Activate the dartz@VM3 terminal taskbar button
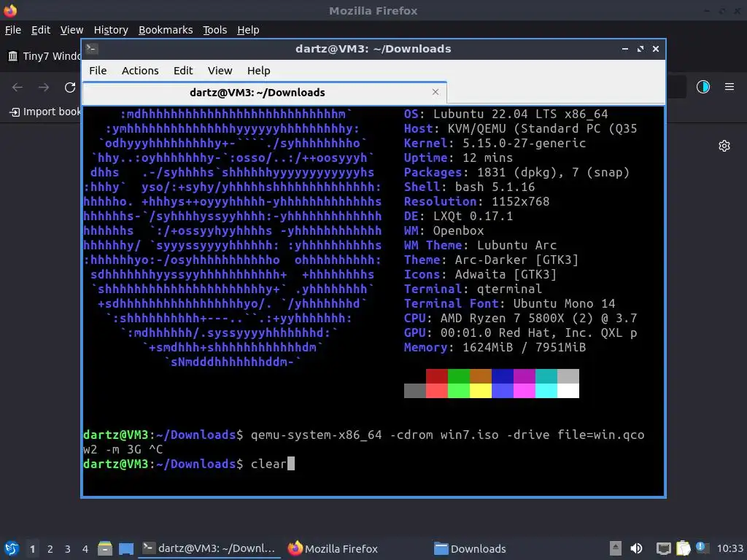The height and width of the screenshot is (560, 747). pyautogui.click(x=209, y=548)
